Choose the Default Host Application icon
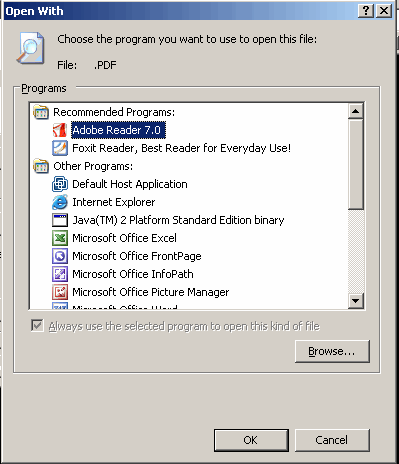The width and height of the screenshot is (399, 464). tap(60, 184)
